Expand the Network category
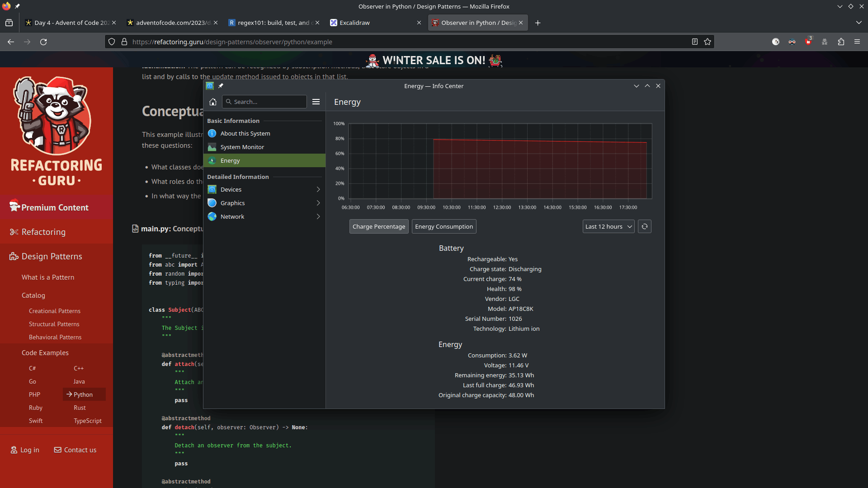Image resolution: width=868 pixels, height=488 pixels. pos(264,216)
